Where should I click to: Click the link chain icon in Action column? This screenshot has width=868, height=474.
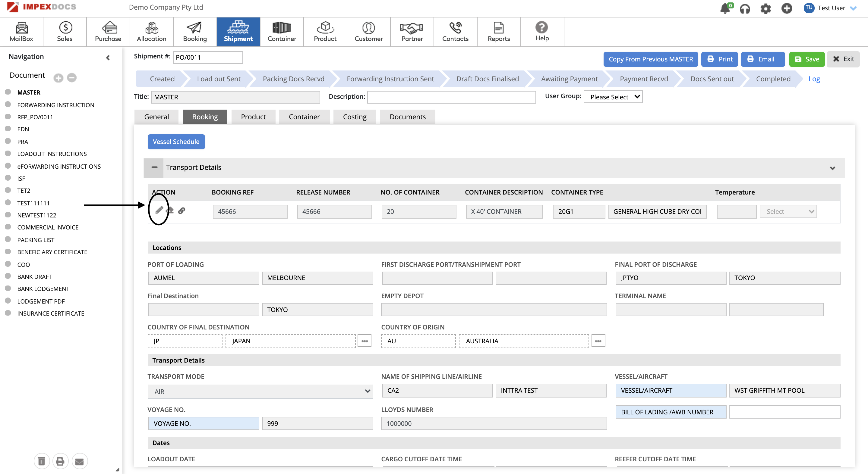click(181, 211)
